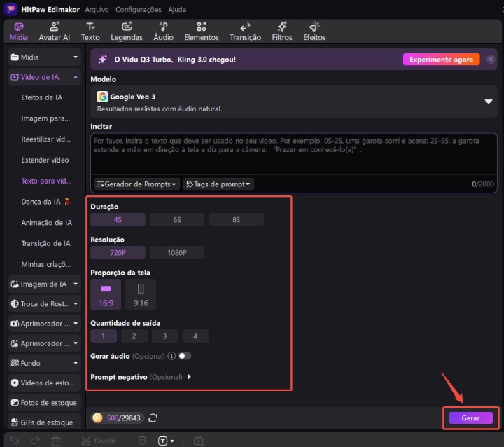Select Efeitos de IA in sidebar
Screen dimensions: 504x447
pyautogui.click(x=42, y=97)
